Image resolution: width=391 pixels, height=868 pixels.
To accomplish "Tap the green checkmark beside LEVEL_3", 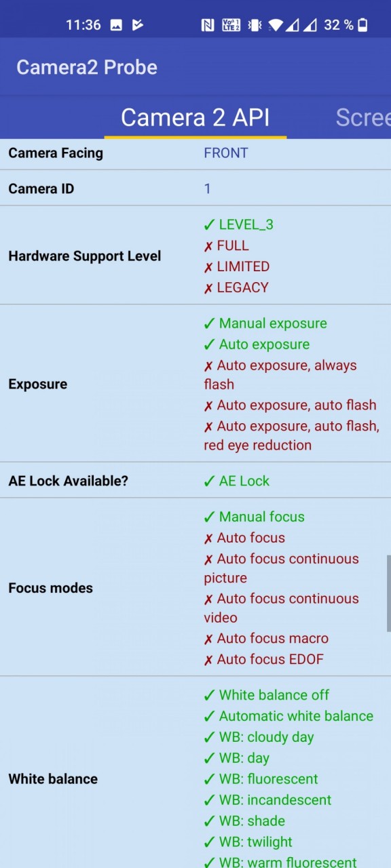I will (x=209, y=224).
